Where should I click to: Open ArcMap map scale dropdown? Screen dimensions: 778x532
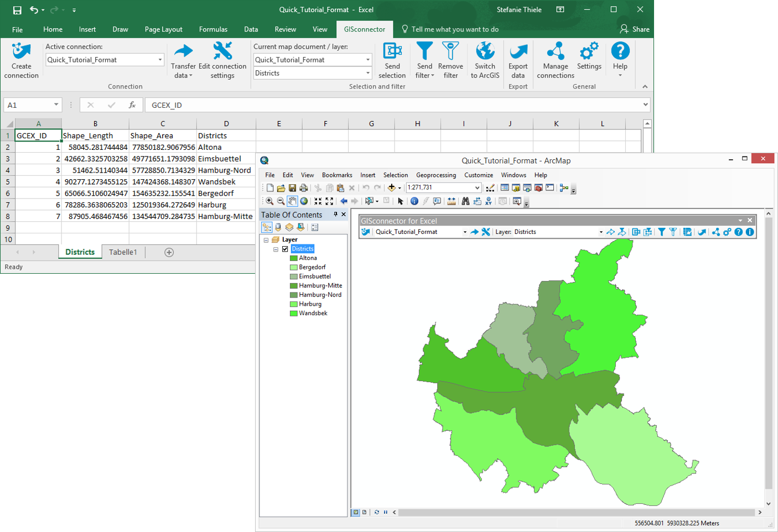(477, 188)
